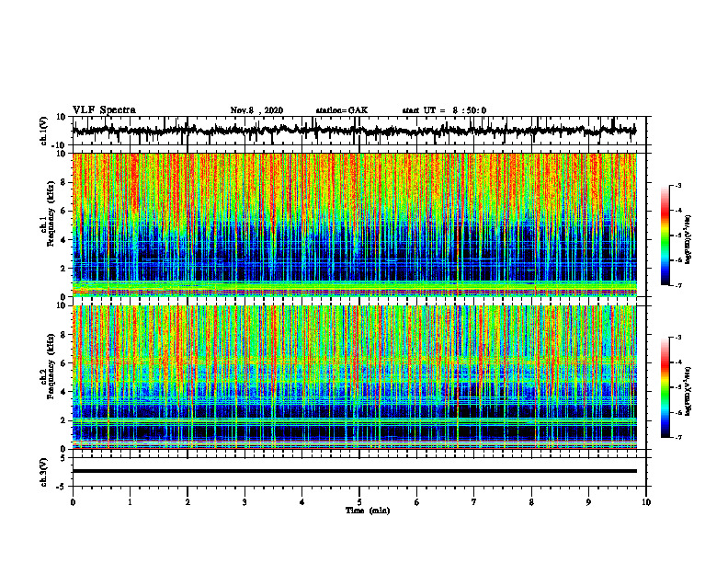
Task: Click time axis tick label "9"
Action: (588, 502)
